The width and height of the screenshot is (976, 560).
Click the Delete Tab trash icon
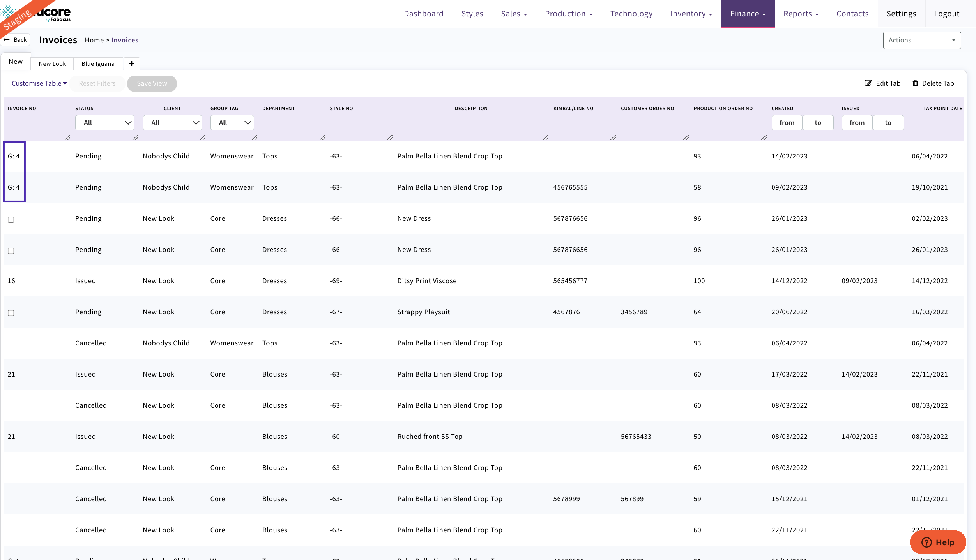[x=915, y=83]
